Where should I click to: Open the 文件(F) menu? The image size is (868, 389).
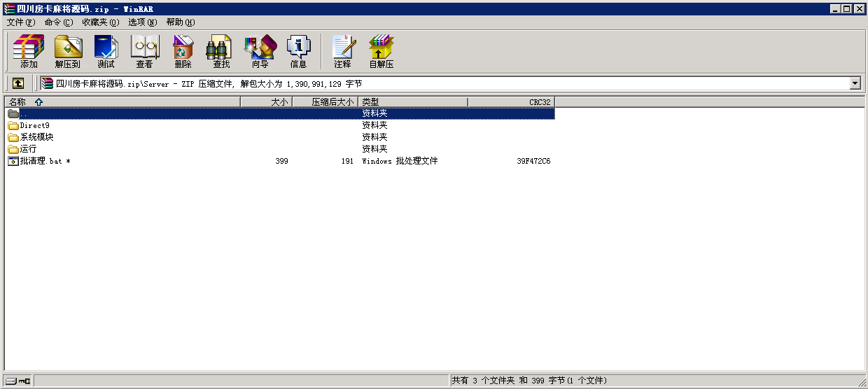[x=21, y=22]
